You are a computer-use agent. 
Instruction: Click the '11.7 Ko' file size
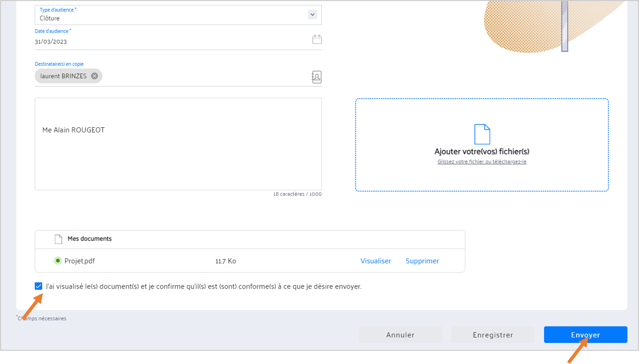[x=226, y=261]
